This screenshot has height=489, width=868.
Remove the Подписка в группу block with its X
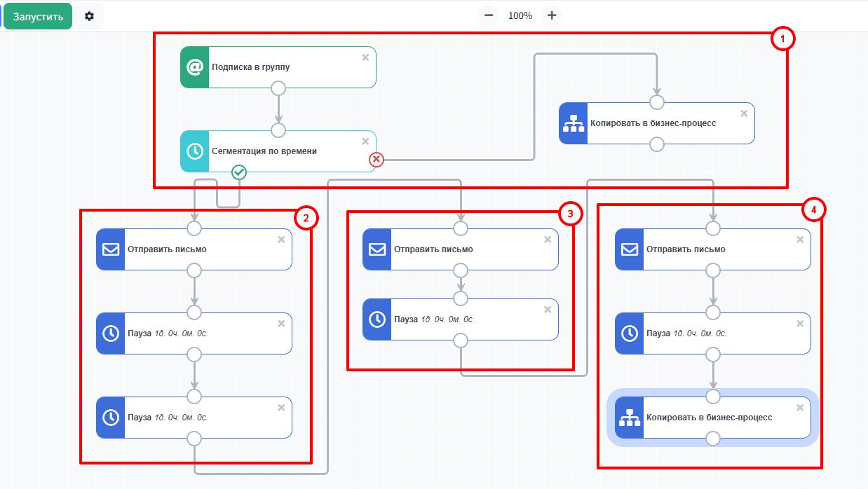[365, 57]
